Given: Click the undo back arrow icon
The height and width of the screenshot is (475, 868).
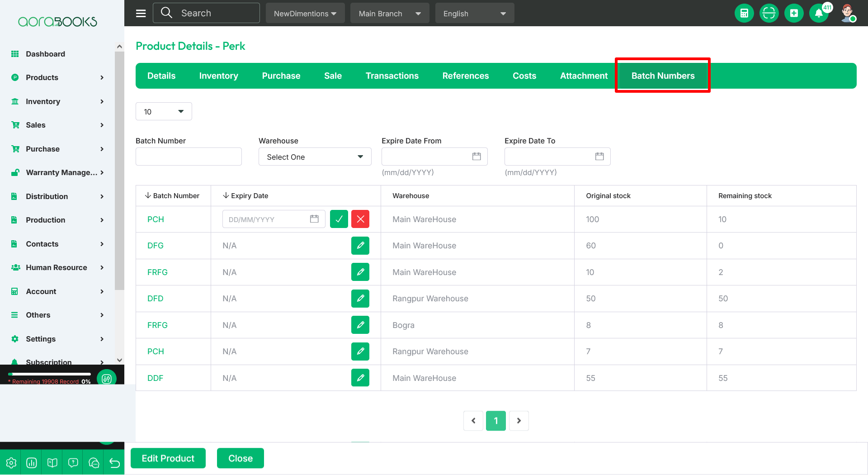Looking at the screenshot, I should pyautogui.click(x=115, y=463).
